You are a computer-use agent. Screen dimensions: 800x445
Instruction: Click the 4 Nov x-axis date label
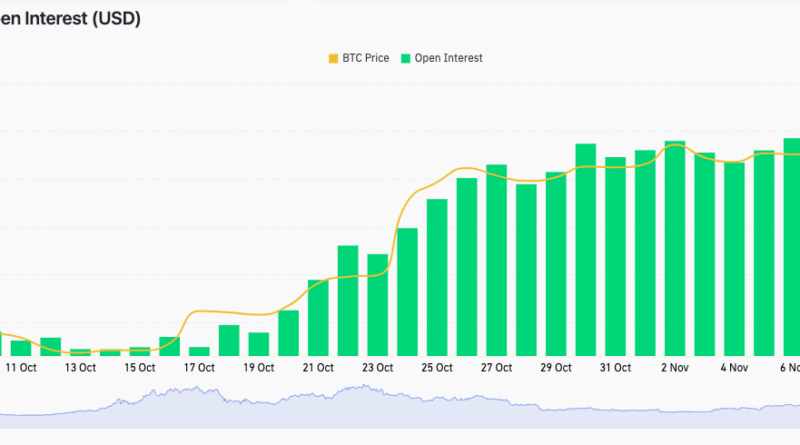[734, 368]
